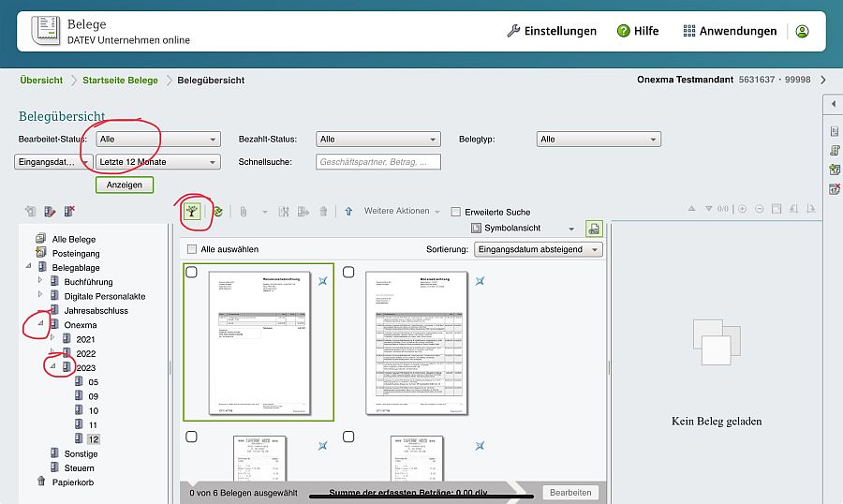Open the Letzte 12 Monate dropdown

click(158, 162)
